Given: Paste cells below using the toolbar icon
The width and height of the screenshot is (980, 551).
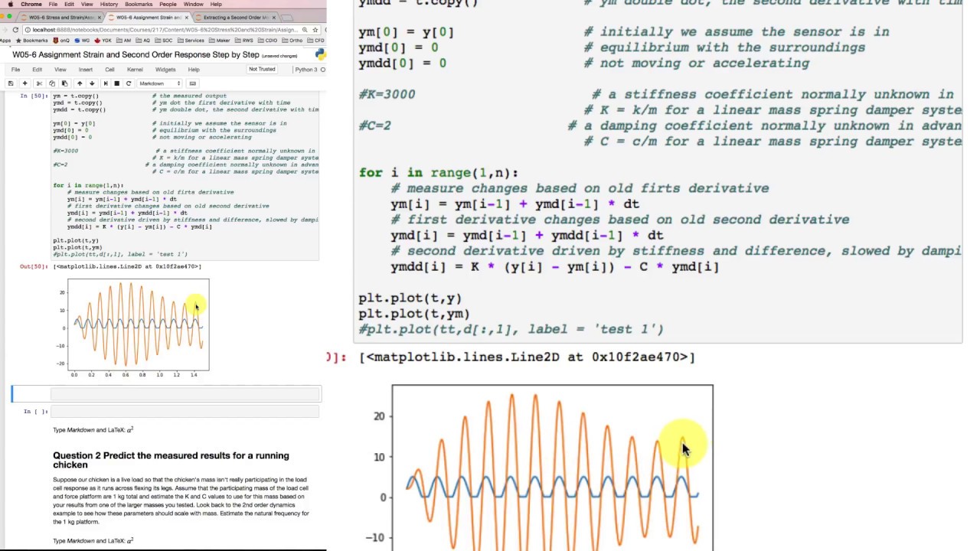Looking at the screenshot, I should pyautogui.click(x=65, y=83).
